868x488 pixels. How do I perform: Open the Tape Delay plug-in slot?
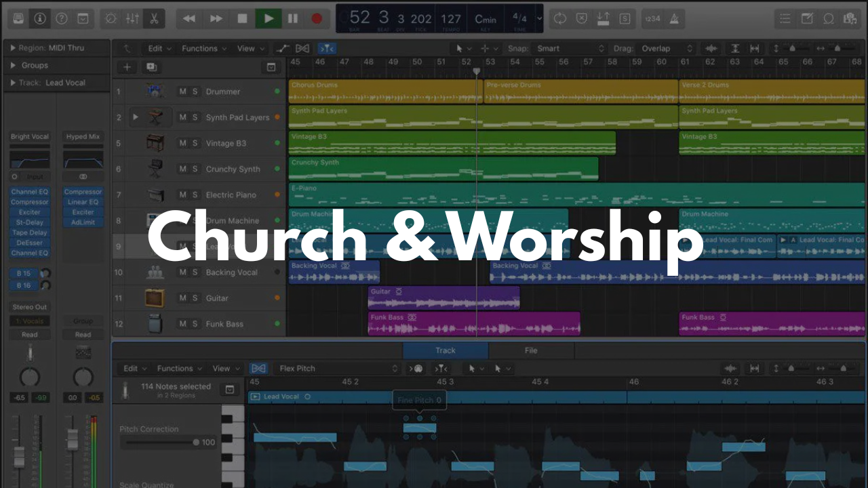tap(30, 232)
